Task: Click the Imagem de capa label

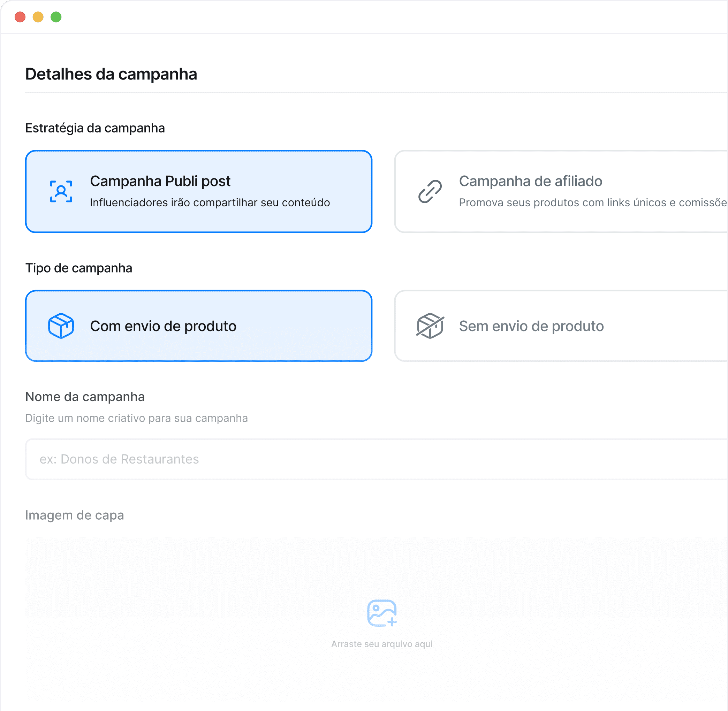Action: pos(74,515)
